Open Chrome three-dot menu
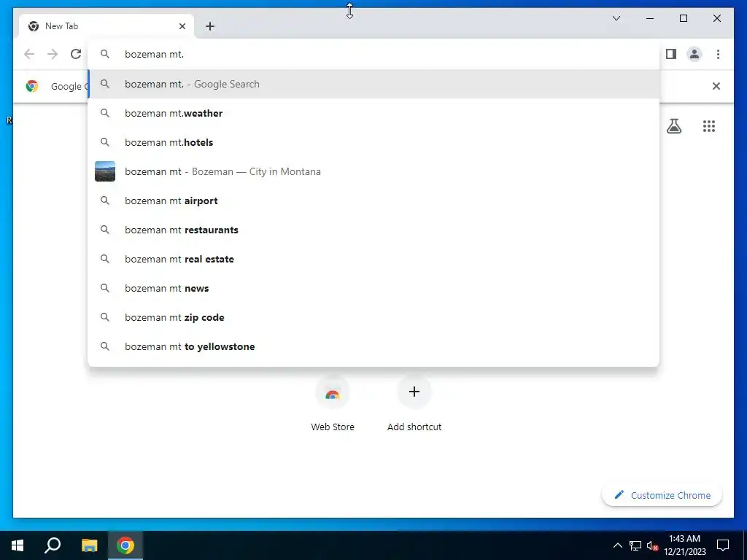The image size is (747, 560). (x=718, y=54)
